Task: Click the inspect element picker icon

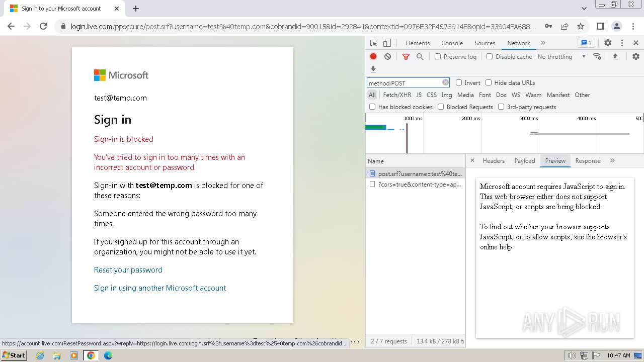Action: pos(373,43)
